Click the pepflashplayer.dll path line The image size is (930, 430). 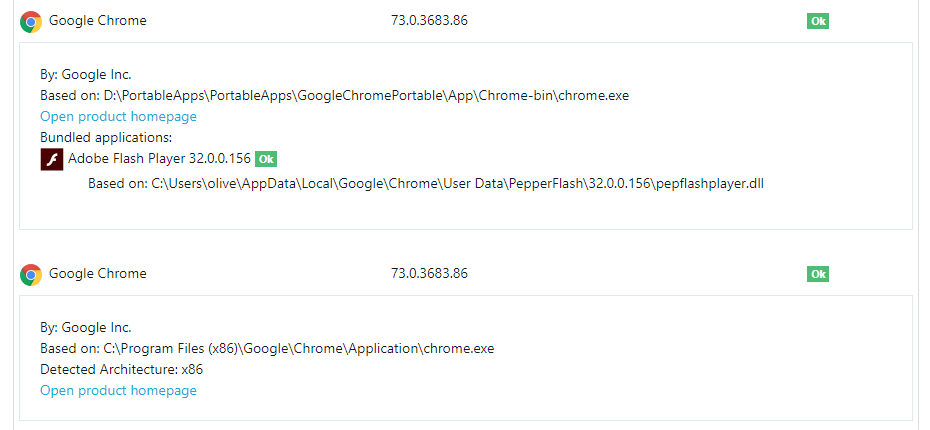426,184
